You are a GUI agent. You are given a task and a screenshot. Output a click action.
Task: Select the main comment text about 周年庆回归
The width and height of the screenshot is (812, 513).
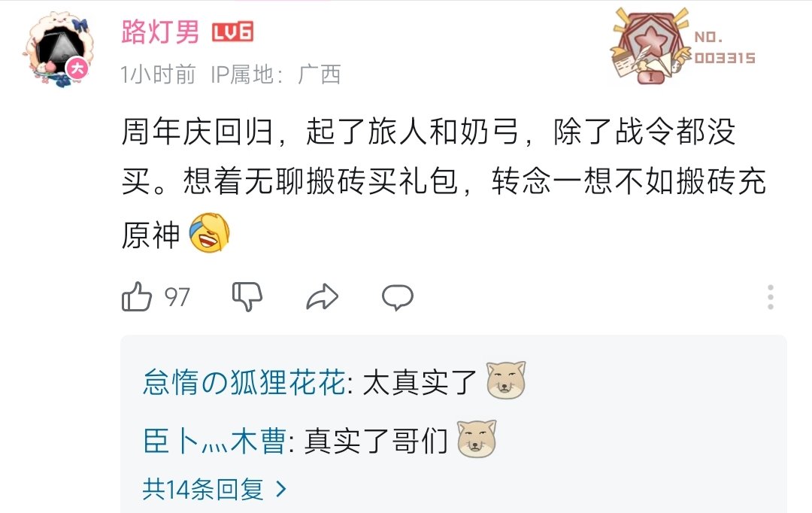click(x=444, y=183)
